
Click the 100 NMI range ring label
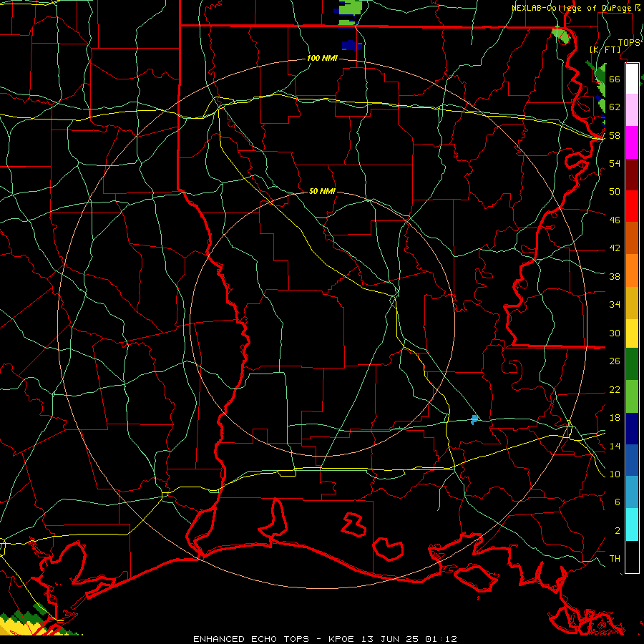click(x=322, y=59)
